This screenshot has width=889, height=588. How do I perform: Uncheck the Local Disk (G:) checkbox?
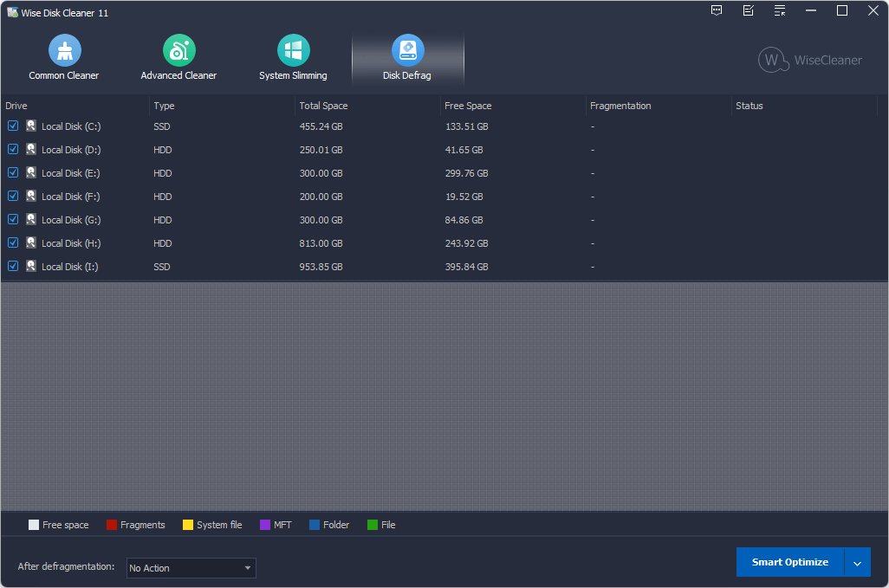click(13, 219)
